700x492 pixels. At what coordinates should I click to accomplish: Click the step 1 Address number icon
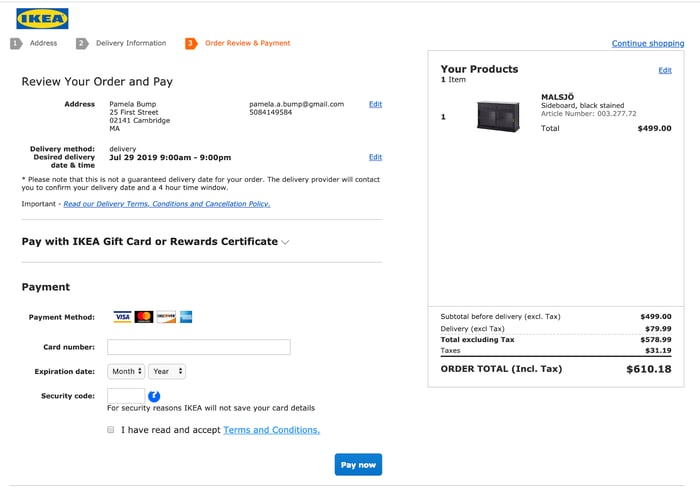tap(16, 44)
